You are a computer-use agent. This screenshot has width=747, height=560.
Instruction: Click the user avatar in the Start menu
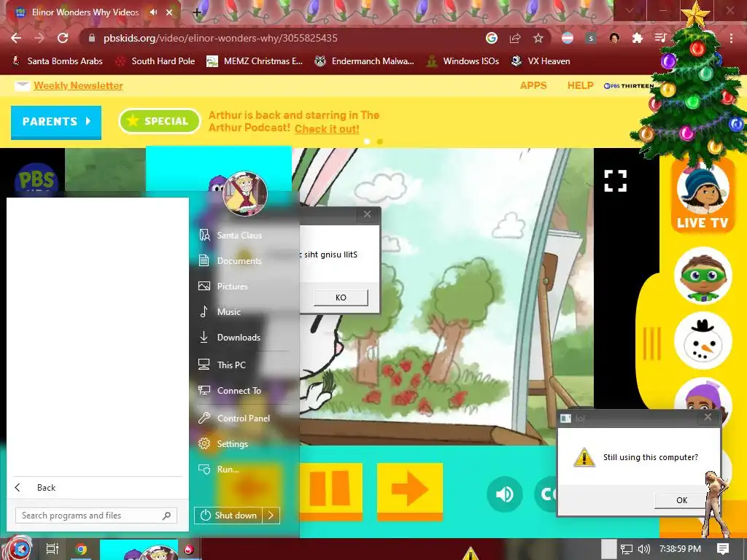245,194
